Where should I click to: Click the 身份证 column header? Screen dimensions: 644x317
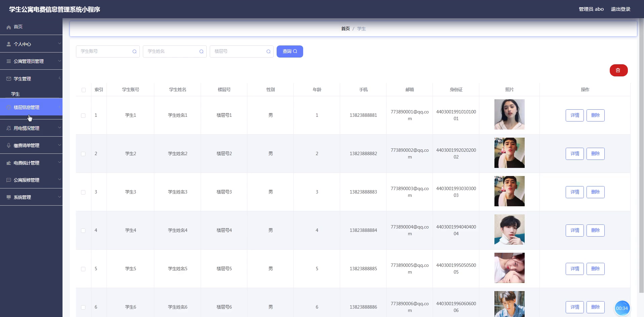click(x=456, y=90)
